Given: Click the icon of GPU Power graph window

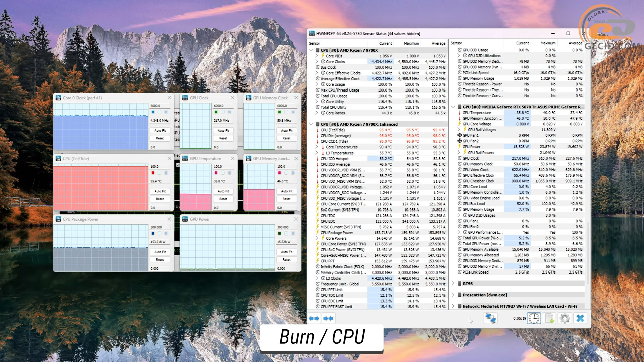Looking at the screenshot, I should (185, 219).
